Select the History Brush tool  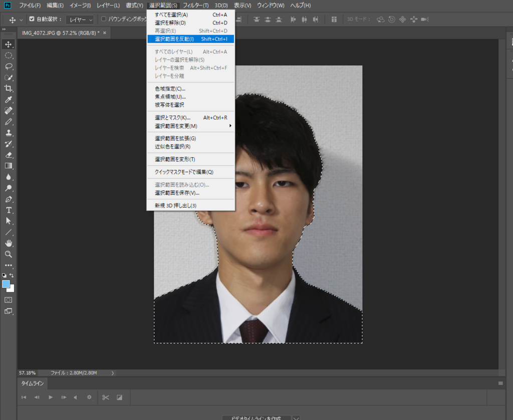tap(9, 144)
